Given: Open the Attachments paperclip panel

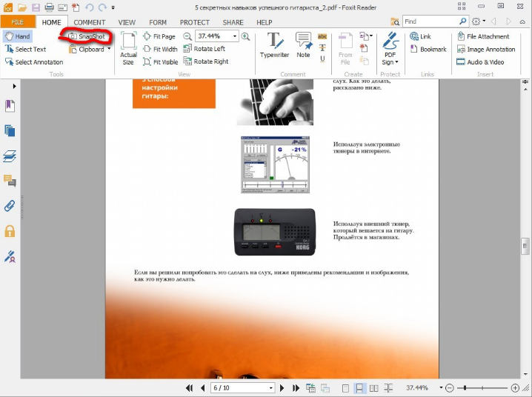Looking at the screenshot, I should 10,206.
